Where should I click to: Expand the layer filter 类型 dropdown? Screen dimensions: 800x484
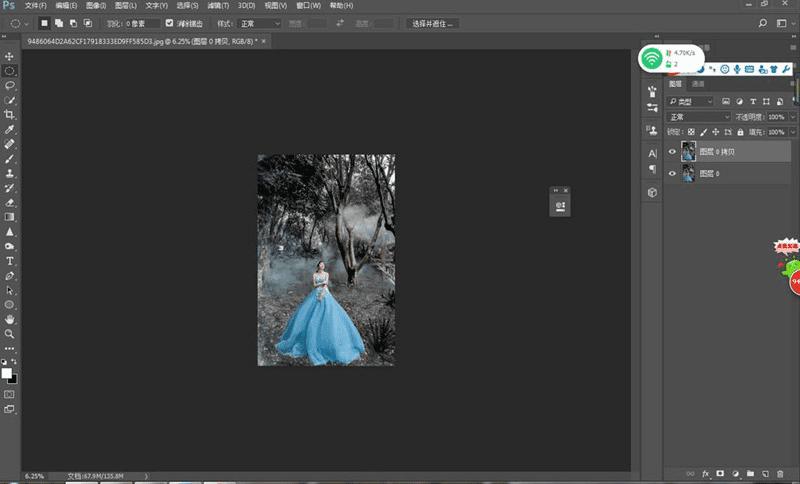(x=691, y=102)
